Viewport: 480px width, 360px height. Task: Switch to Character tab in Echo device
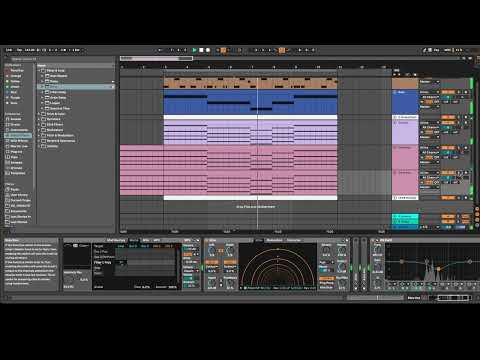click(294, 240)
